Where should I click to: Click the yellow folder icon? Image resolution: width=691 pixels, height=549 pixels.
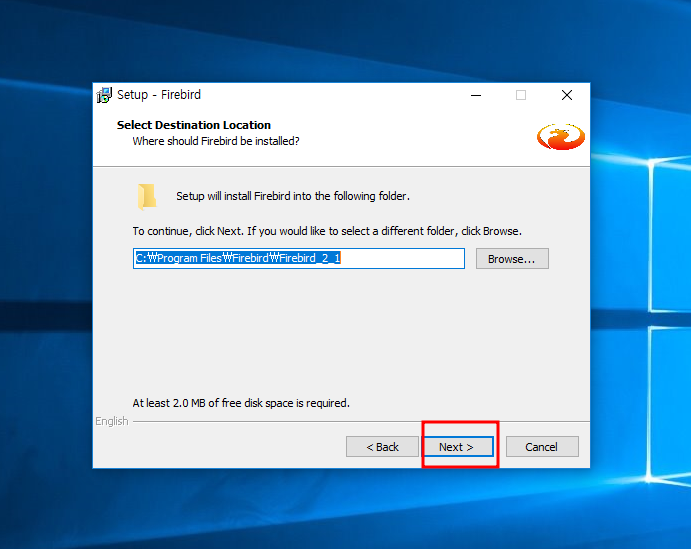pos(147,196)
